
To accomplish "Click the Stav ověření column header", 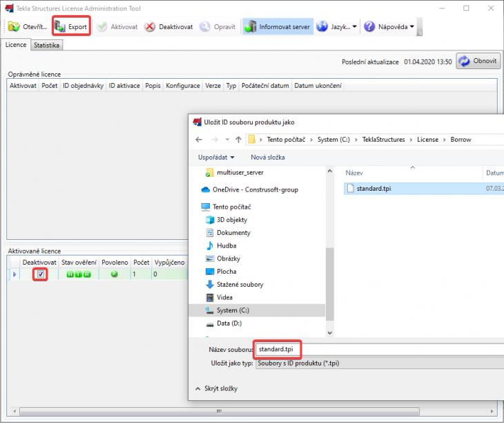I will 79,263.
